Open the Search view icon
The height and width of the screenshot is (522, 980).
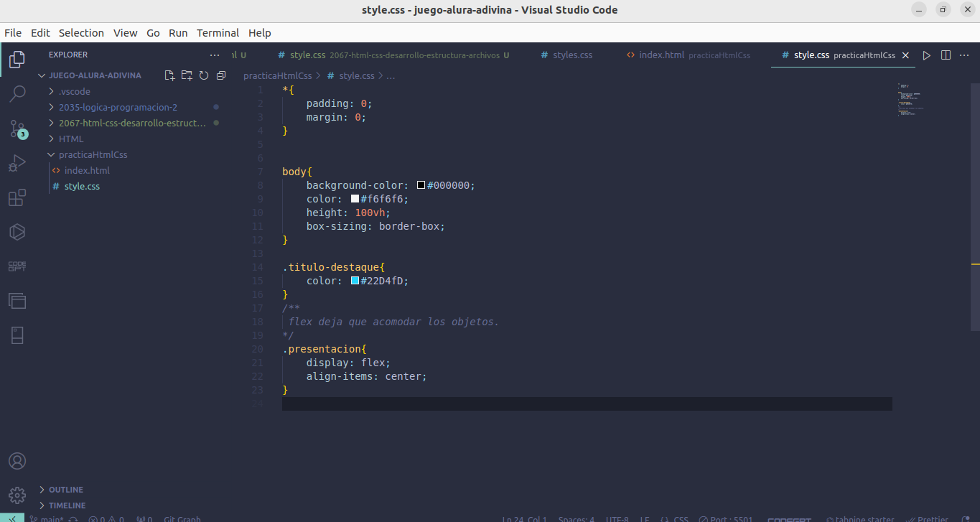pos(17,93)
